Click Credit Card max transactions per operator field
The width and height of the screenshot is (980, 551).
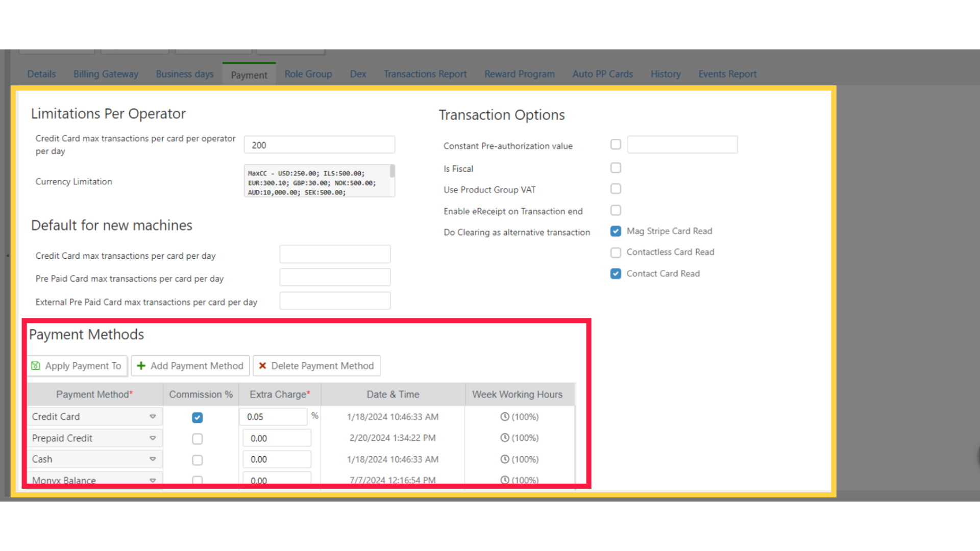pos(319,145)
